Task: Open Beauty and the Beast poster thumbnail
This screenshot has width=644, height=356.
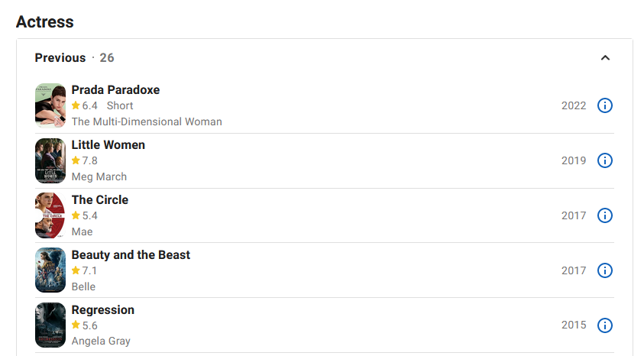Action: click(50, 270)
